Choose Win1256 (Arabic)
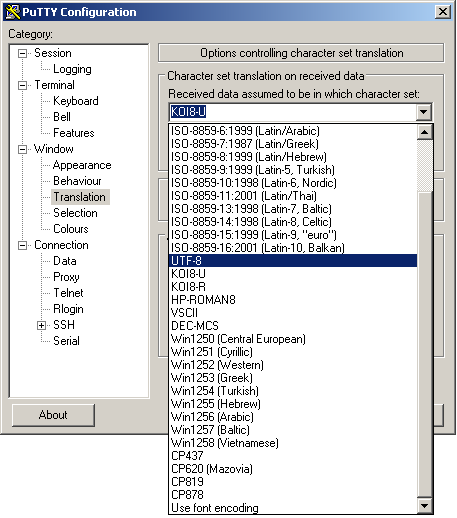Image resolution: width=457 pixels, height=518 pixels. [x=293, y=417]
